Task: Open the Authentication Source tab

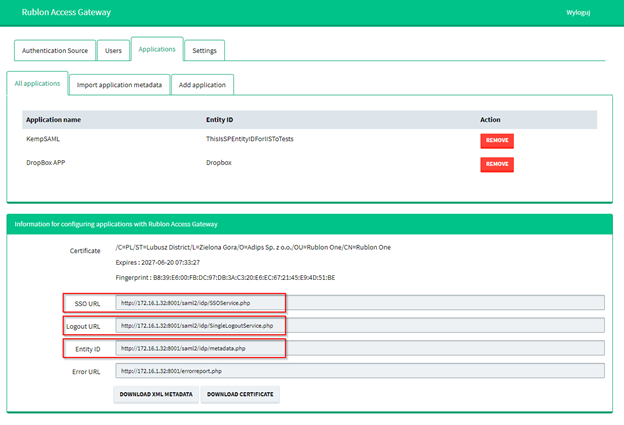Action: pyautogui.click(x=55, y=50)
